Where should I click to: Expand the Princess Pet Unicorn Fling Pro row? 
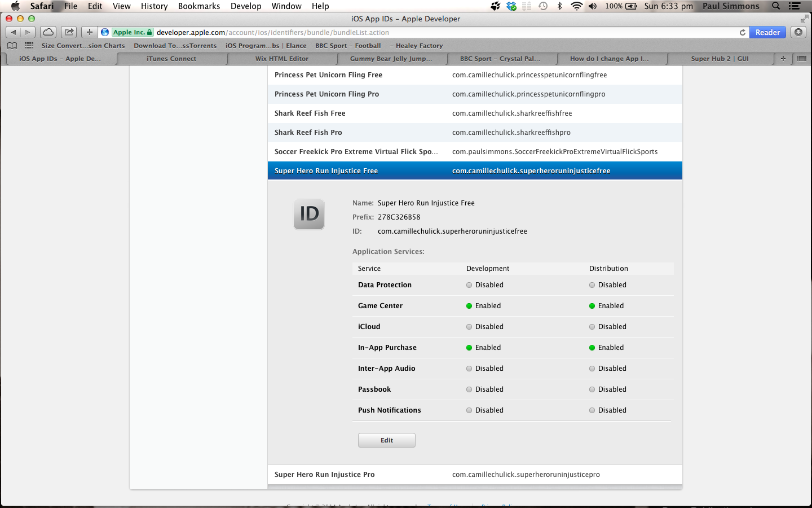pyautogui.click(x=475, y=94)
